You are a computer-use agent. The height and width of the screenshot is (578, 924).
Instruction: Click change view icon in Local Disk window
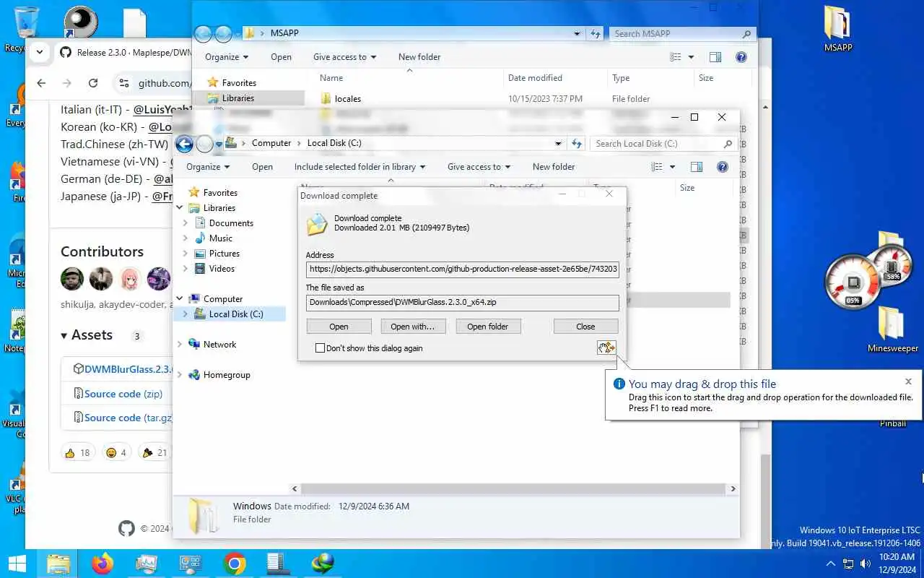656,167
